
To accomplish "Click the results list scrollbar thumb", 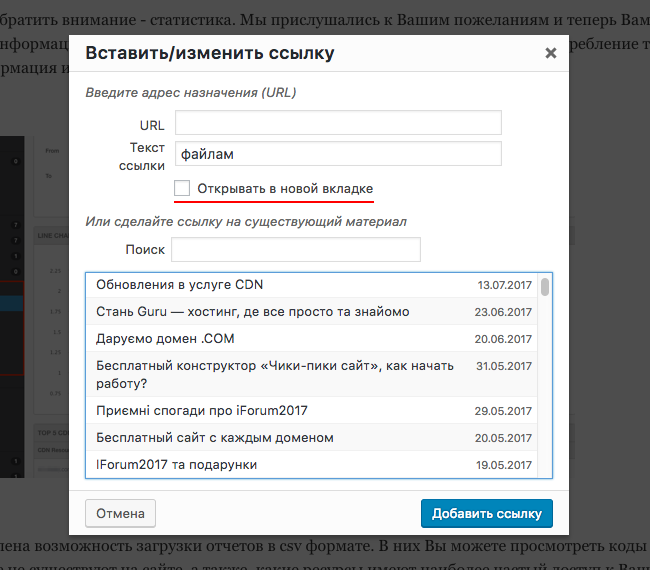I will tap(545, 288).
